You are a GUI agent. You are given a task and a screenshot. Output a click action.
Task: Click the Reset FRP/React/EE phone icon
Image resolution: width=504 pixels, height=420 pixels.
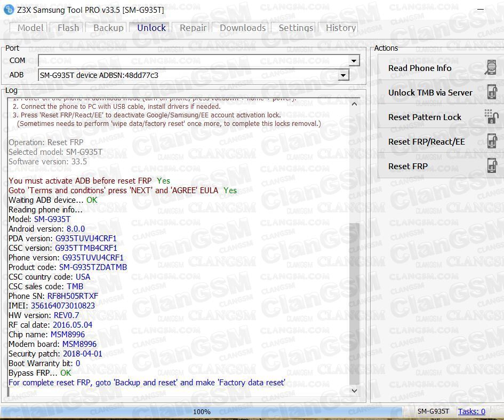pos(492,141)
